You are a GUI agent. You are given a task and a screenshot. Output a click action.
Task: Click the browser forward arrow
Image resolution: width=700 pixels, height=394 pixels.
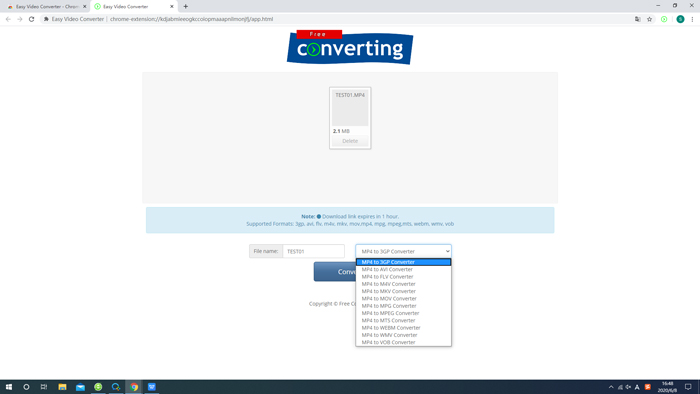pyautogui.click(x=20, y=19)
